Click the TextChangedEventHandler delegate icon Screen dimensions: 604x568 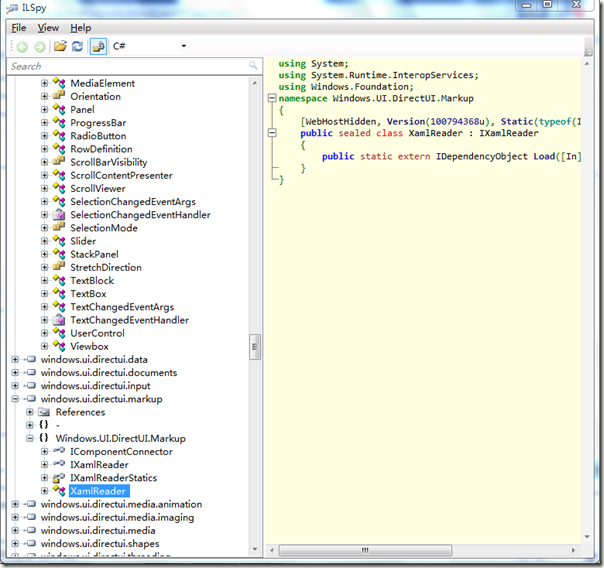click(x=59, y=320)
